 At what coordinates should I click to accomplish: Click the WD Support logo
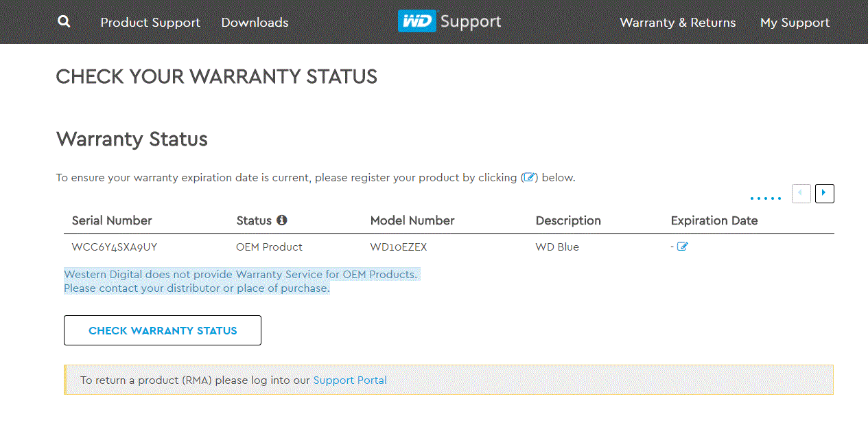[x=449, y=21]
